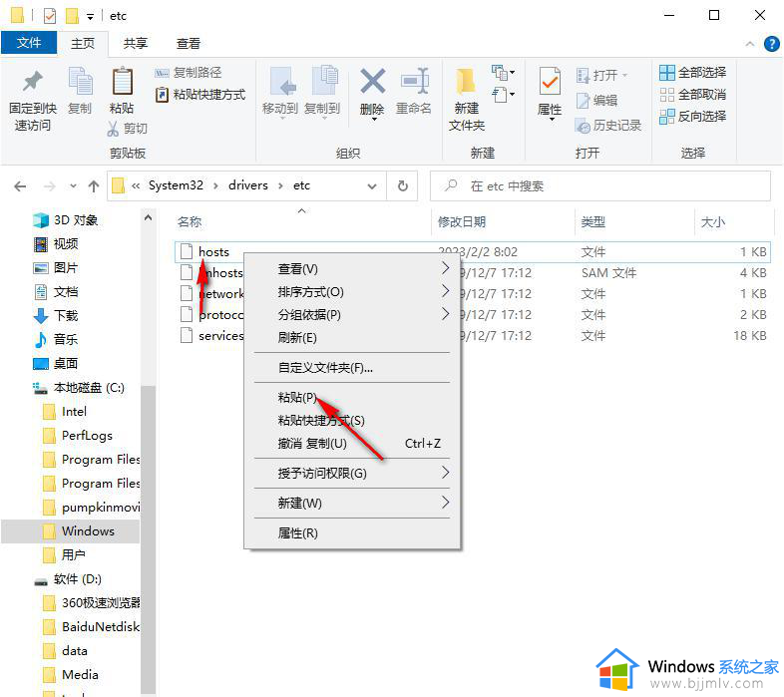Screen dimensions: 784x697
Task: Click the Pin to Quick access icon
Action: (x=33, y=82)
